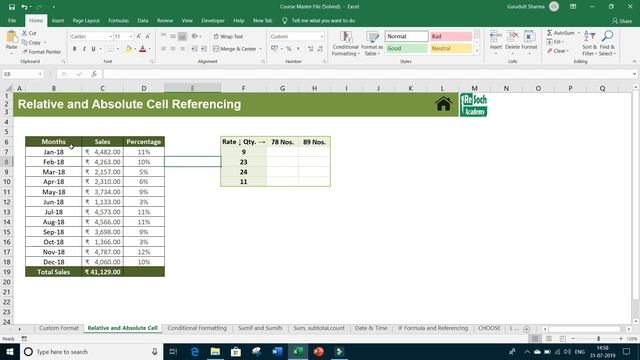
Task: Toggle Wrap Text
Action: coord(228,36)
